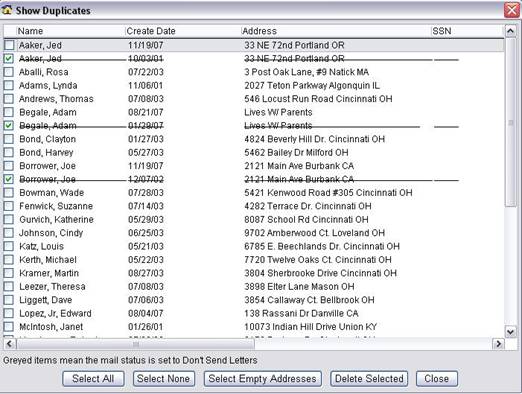The width and height of the screenshot is (522, 394).
Task: Click '3898 Elter Lane Mason OH'
Action: (x=299, y=286)
